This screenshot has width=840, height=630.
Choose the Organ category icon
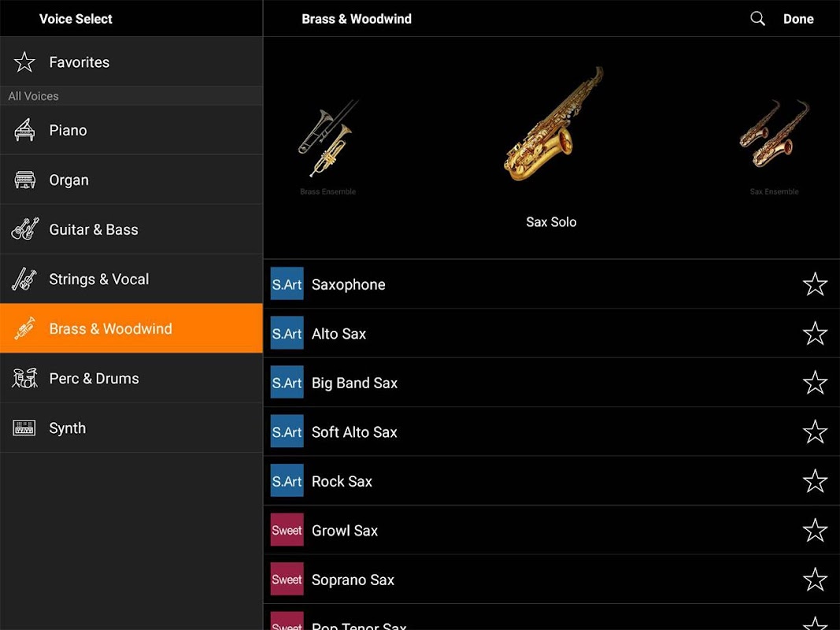coord(25,180)
